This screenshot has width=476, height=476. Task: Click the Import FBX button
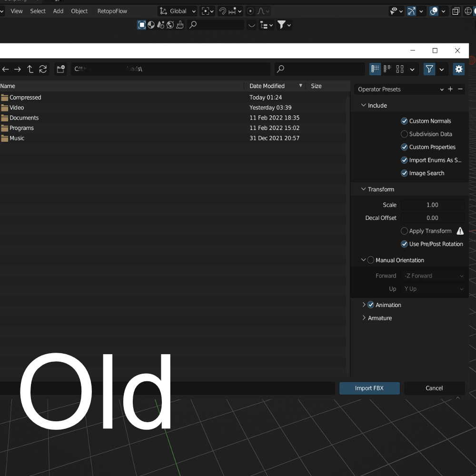(369, 388)
